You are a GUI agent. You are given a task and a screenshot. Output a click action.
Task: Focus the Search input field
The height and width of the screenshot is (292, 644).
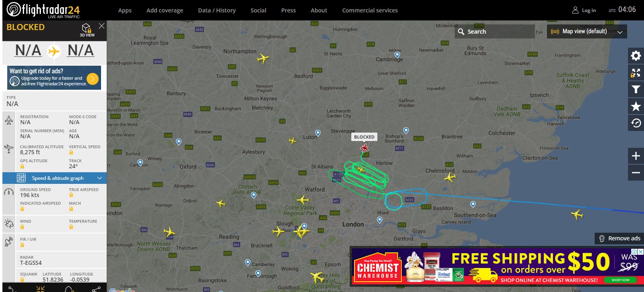pos(495,31)
